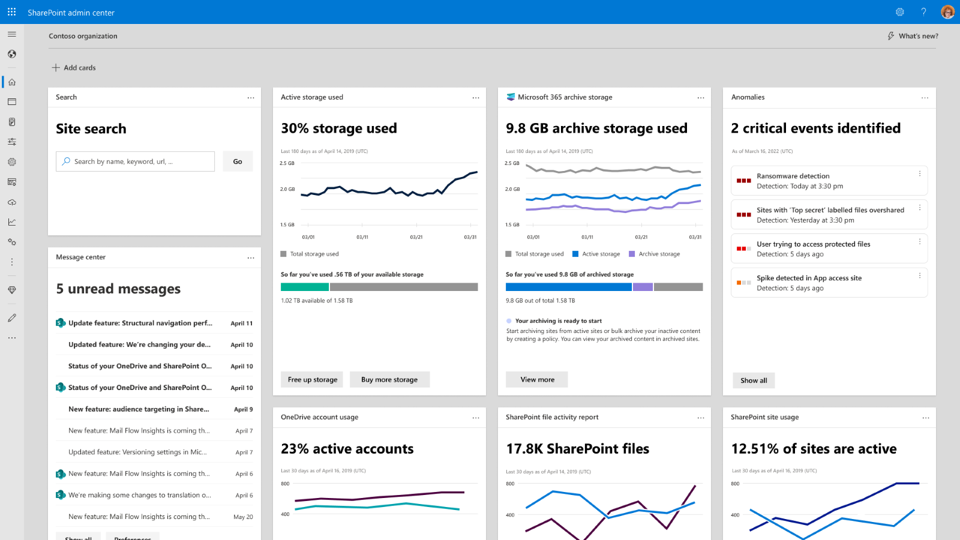The width and height of the screenshot is (960, 540).
Task: Open the Home icon in sidebar
Action: coord(12,82)
